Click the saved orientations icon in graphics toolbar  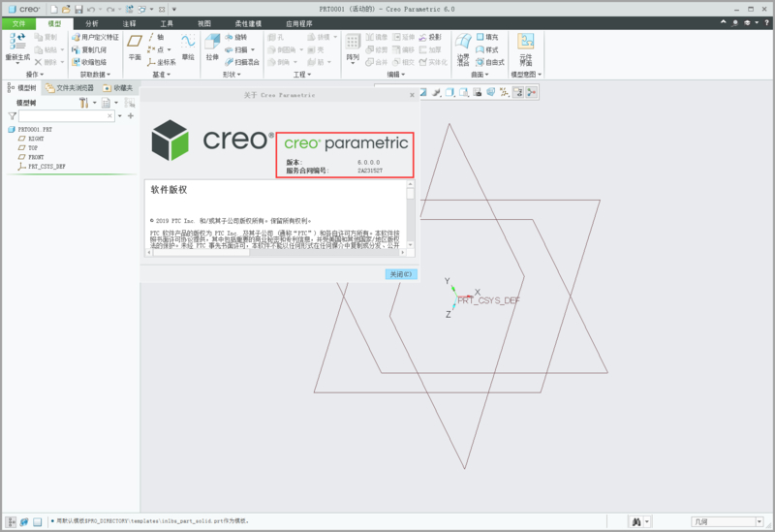[x=464, y=92]
